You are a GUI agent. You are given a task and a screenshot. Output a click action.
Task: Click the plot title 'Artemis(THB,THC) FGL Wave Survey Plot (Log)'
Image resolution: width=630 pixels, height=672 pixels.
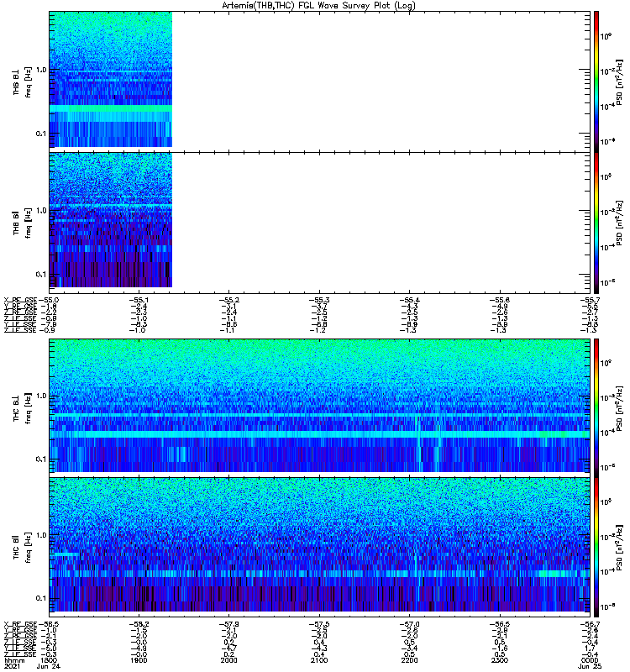[318, 5]
